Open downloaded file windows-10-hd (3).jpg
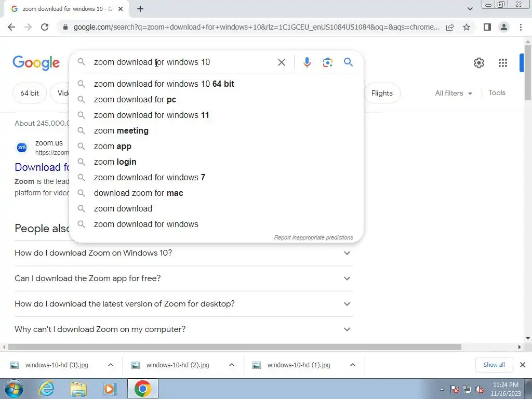 tap(57, 365)
